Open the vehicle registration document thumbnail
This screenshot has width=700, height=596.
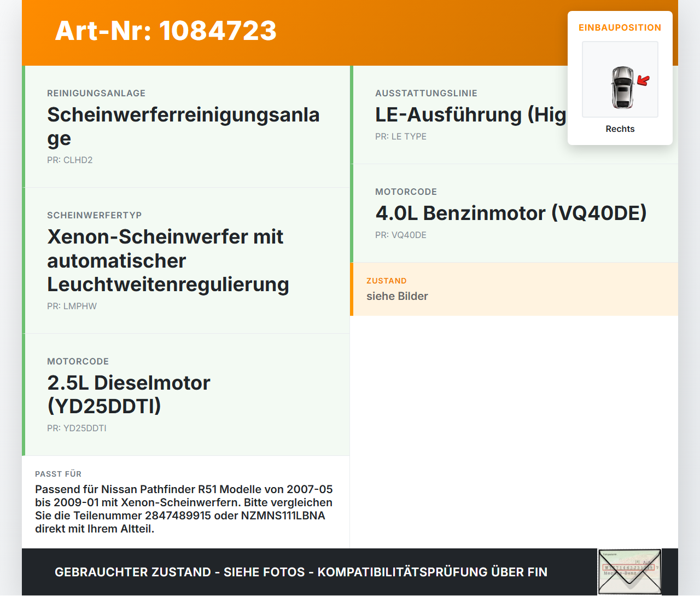click(x=629, y=572)
